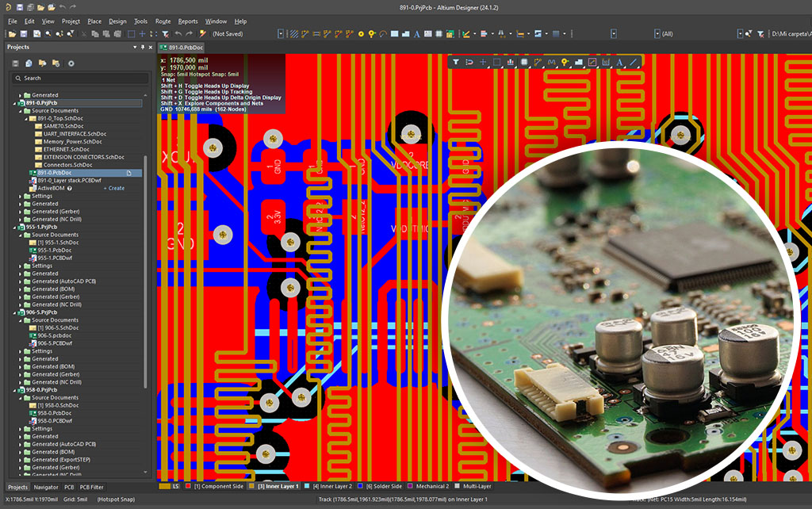812x509 pixels.
Task: Click the Projects panel Search field
Action: tap(79, 78)
